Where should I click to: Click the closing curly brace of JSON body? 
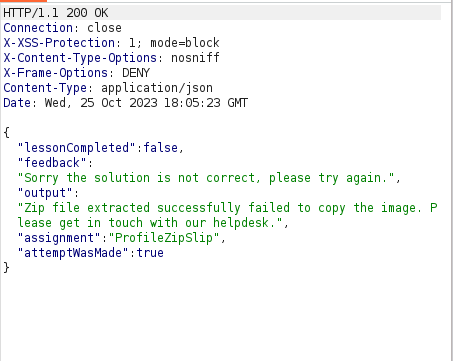point(7,268)
